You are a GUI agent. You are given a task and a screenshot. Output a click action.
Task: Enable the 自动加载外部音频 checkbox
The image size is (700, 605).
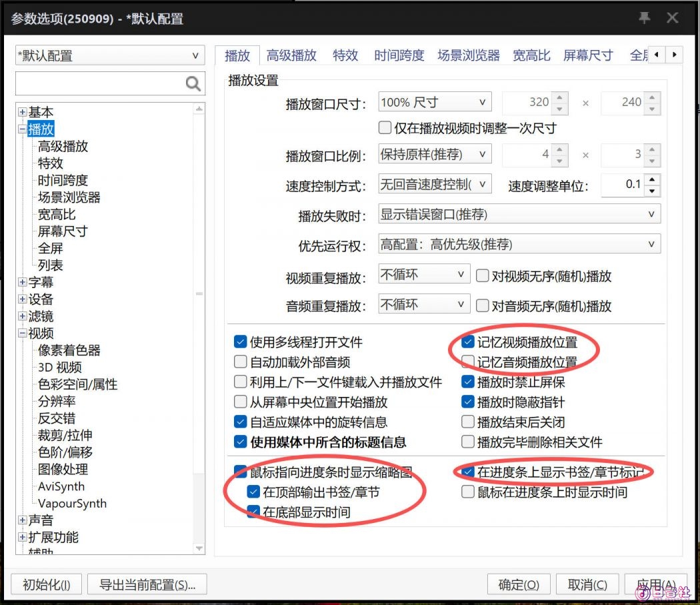point(239,362)
